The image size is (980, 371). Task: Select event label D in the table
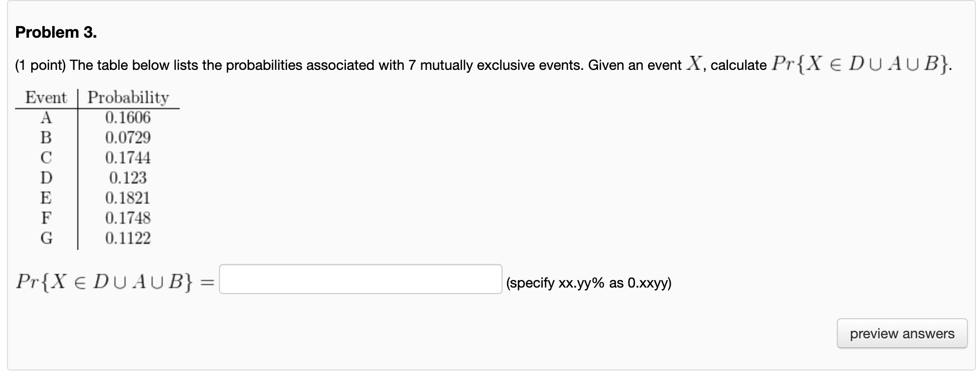pos(46,177)
